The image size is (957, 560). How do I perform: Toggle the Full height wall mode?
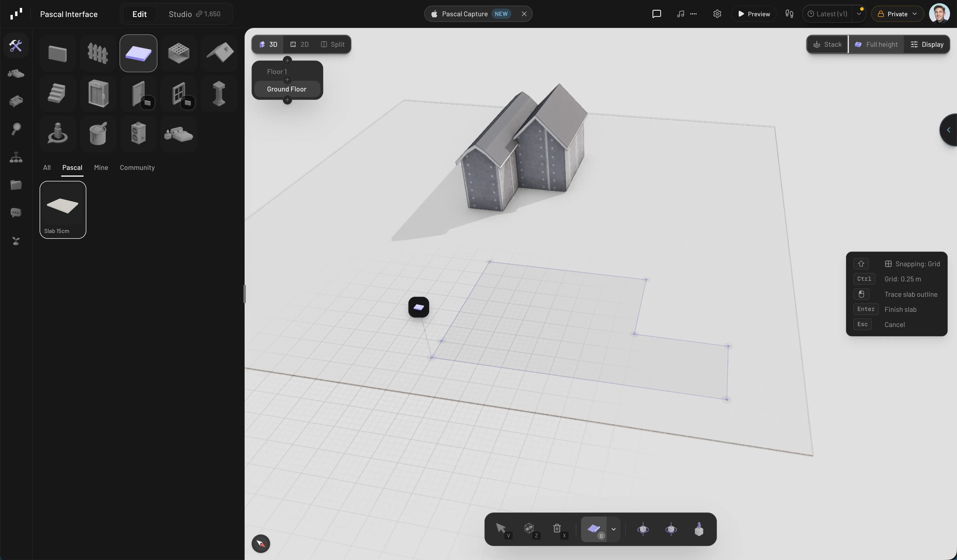coord(876,44)
